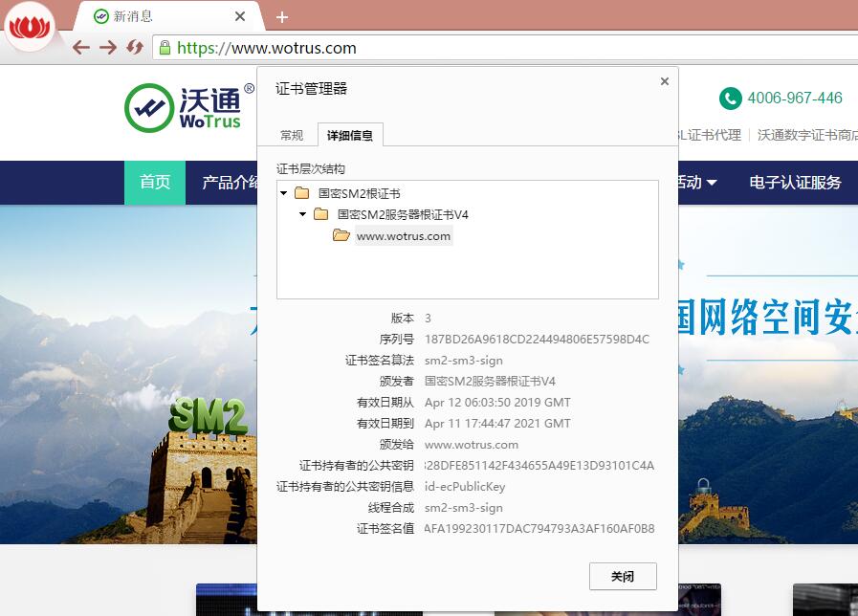Click the WoTrus logo on the webpage
Viewport: 858px width, 616px height.
click(x=189, y=107)
